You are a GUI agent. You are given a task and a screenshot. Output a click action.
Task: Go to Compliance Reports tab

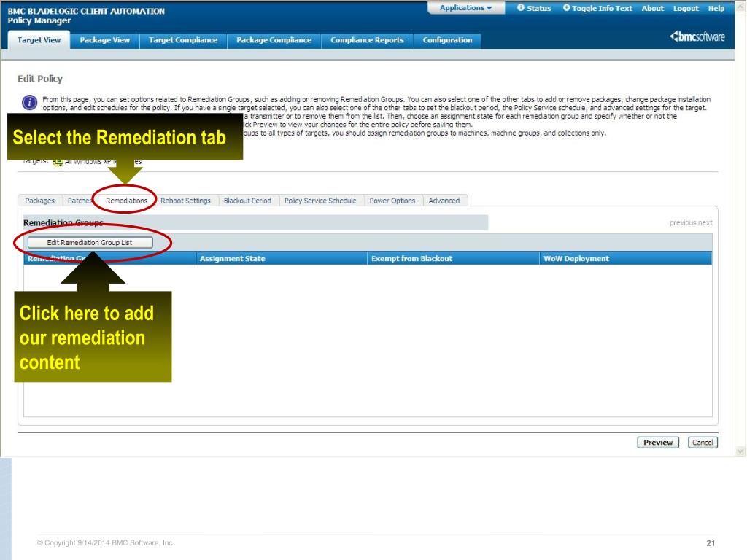coord(368,40)
